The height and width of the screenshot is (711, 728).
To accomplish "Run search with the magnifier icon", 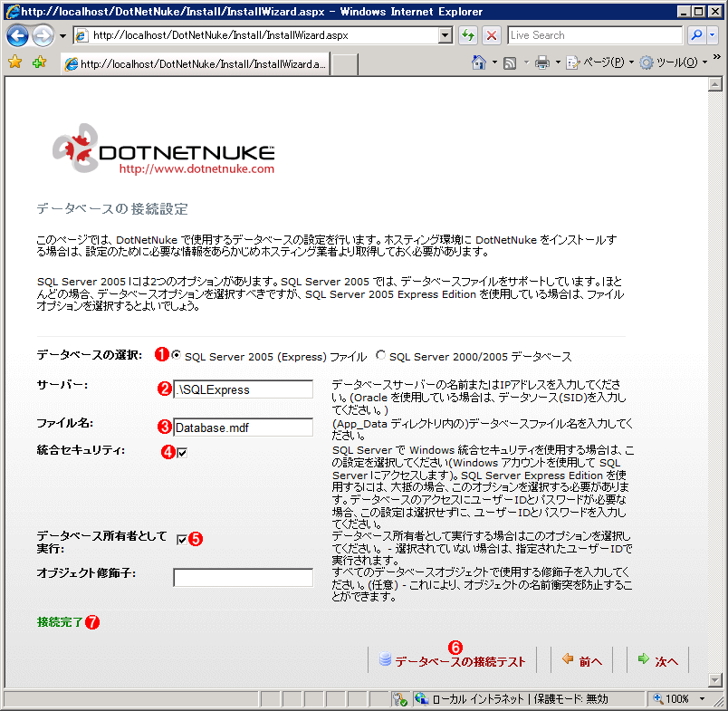I will tap(696, 35).
